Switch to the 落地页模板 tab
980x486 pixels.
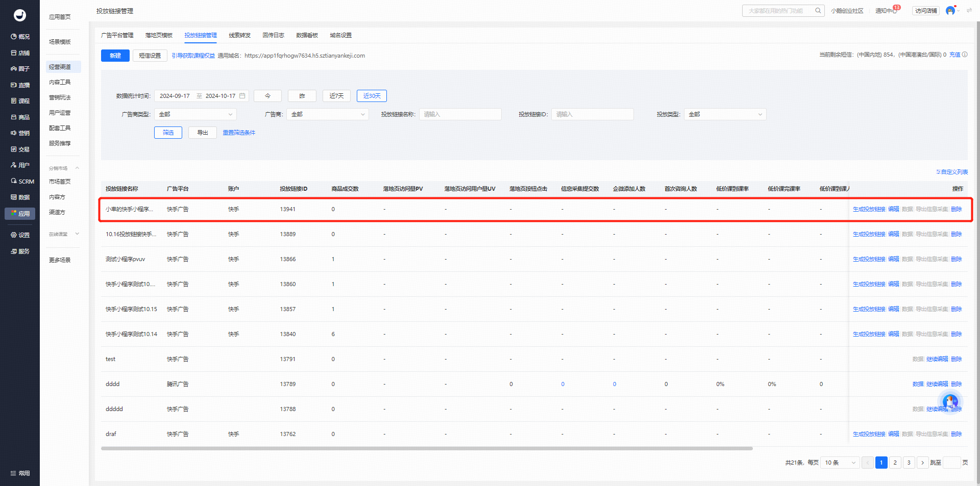159,35
